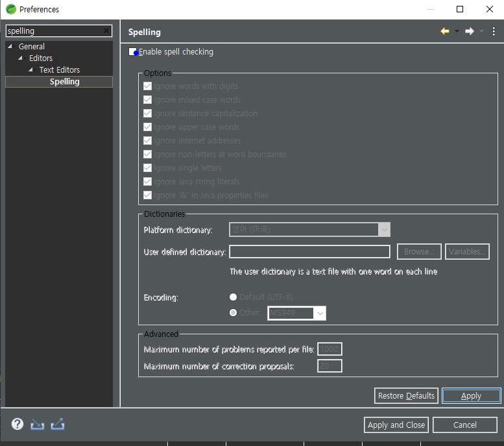The image size is (504, 446).
Task: Clear the spelling filter text
Action: coord(106,31)
